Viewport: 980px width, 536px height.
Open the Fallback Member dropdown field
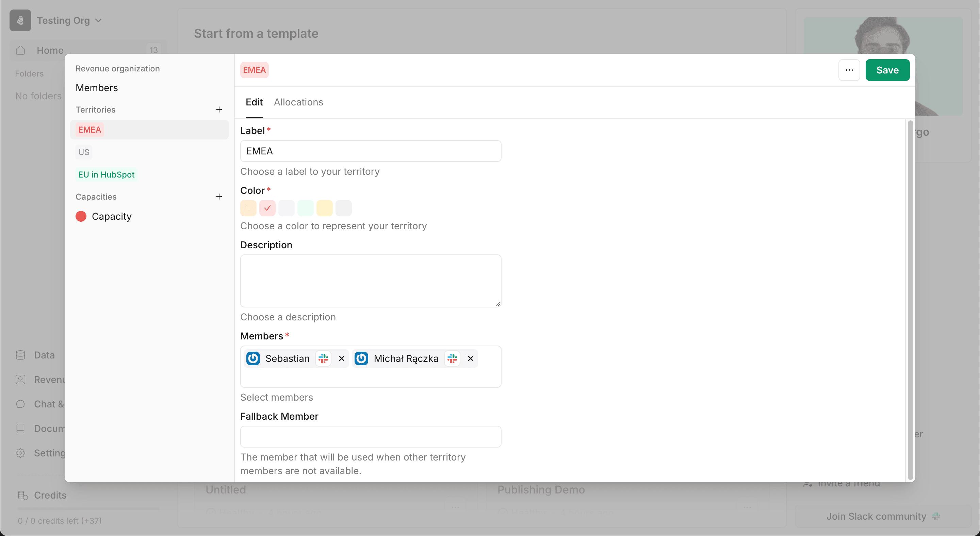coord(371,436)
